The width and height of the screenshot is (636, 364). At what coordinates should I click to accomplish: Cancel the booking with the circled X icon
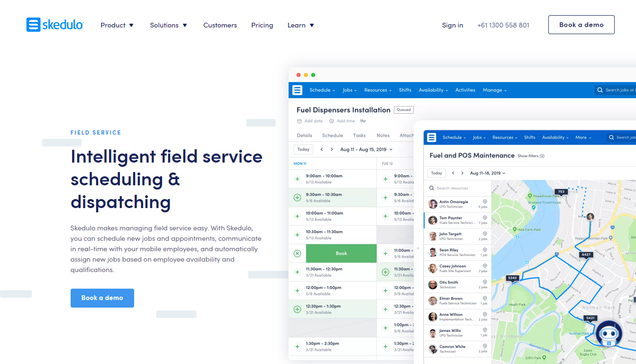pyautogui.click(x=297, y=254)
